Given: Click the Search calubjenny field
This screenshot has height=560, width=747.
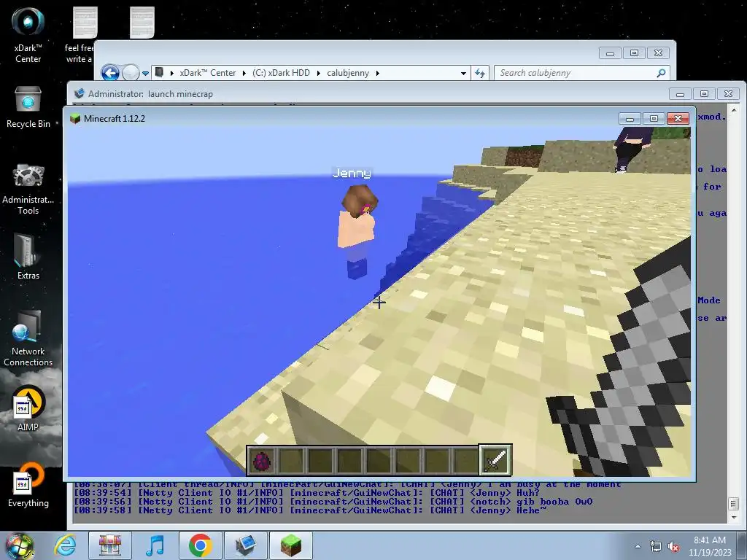Looking at the screenshot, I should 582,73.
